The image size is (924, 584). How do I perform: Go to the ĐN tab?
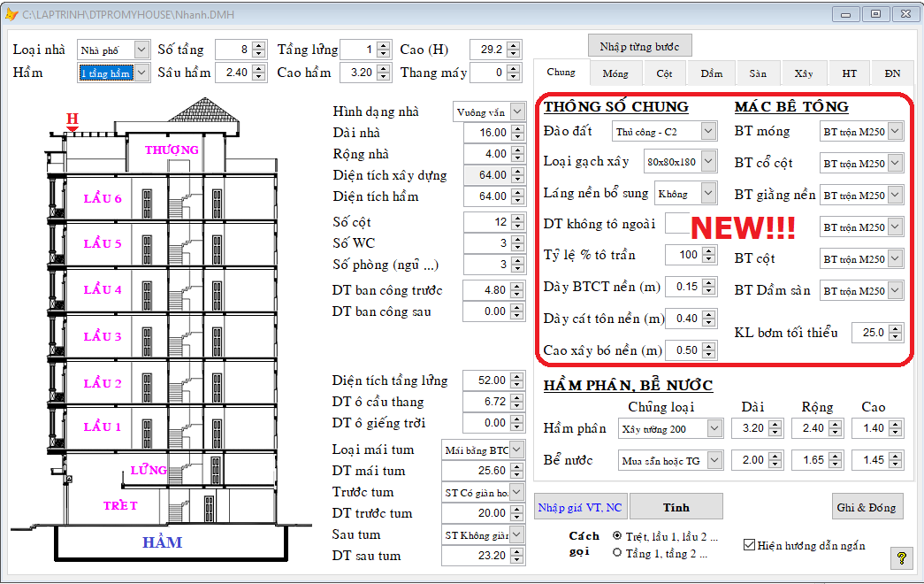892,73
